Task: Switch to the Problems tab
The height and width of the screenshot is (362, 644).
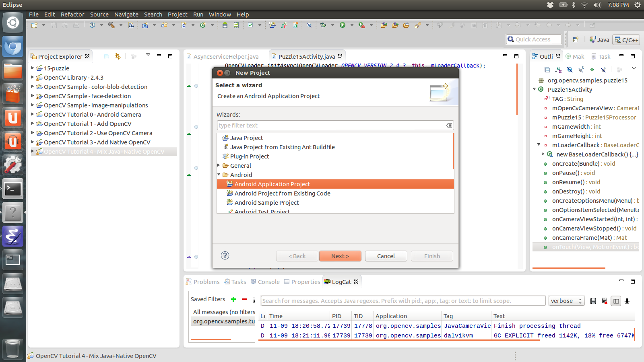Action: tap(203, 282)
